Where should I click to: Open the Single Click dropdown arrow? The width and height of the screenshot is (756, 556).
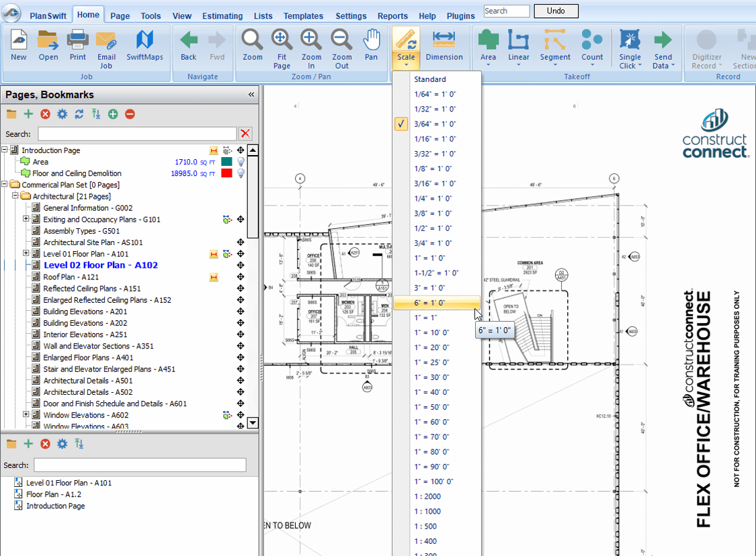coord(640,66)
